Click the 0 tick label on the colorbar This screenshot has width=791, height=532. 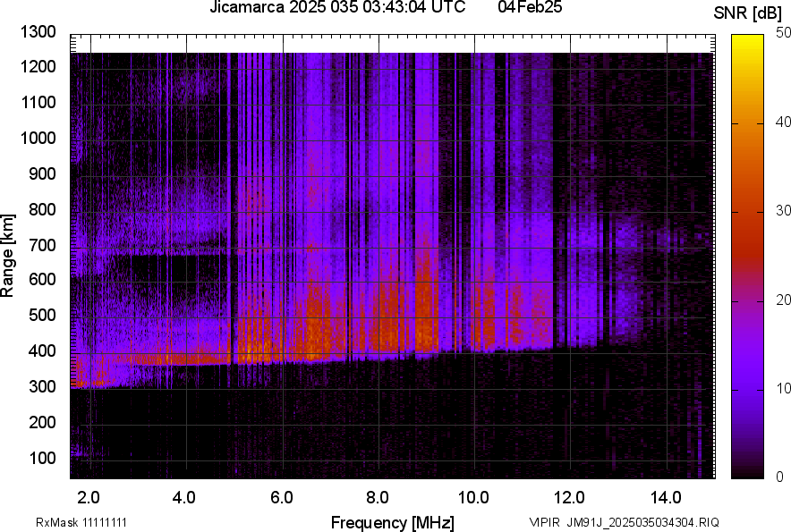[780, 477]
